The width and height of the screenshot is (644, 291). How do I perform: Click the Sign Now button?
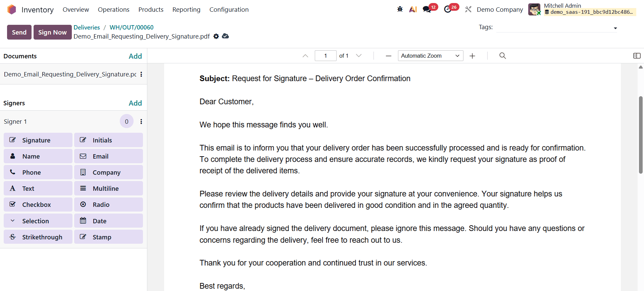coord(52,32)
